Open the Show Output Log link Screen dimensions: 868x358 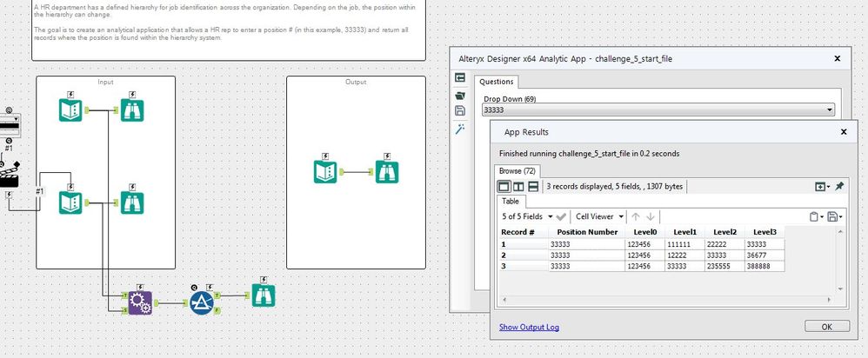tap(529, 327)
